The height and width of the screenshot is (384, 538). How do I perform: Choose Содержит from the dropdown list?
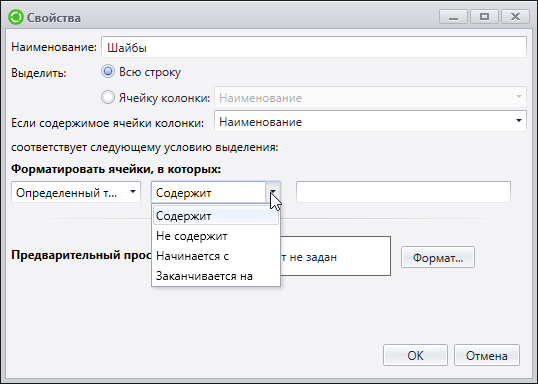pyautogui.click(x=216, y=216)
